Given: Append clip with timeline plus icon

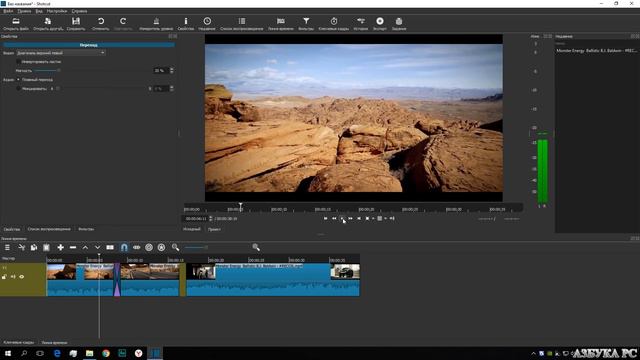Looking at the screenshot, I should click(60, 247).
